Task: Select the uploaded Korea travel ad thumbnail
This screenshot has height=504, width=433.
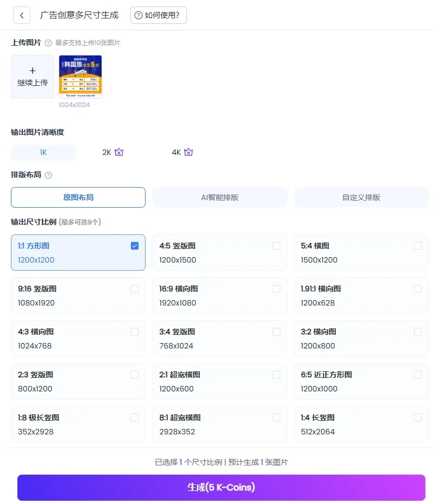Action: (x=80, y=77)
